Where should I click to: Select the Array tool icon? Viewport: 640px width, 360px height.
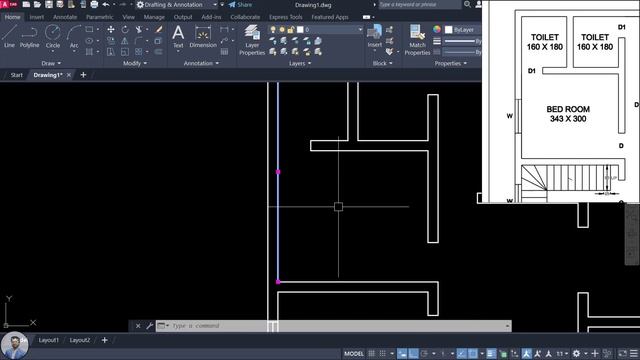click(139, 52)
